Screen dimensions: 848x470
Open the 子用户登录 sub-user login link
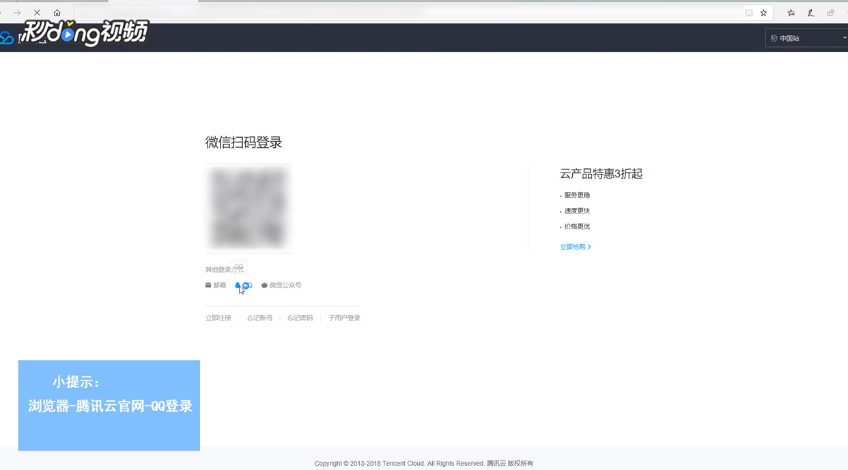tap(344, 318)
